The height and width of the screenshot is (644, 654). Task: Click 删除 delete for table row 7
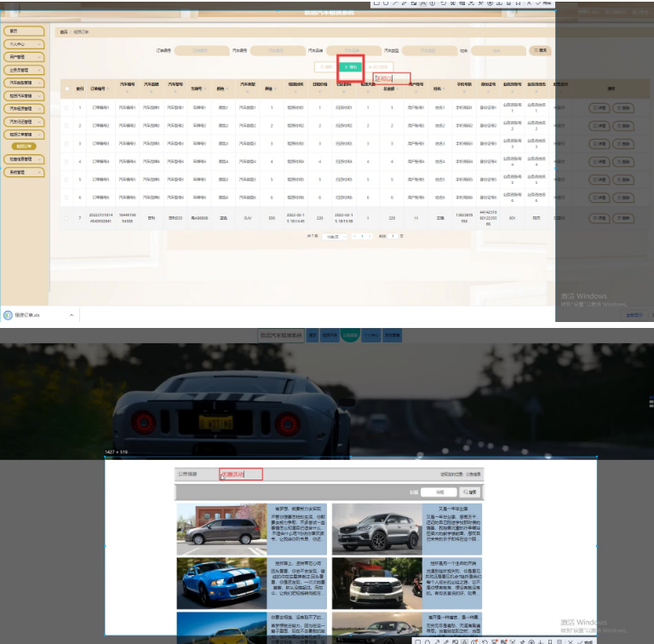tap(623, 218)
